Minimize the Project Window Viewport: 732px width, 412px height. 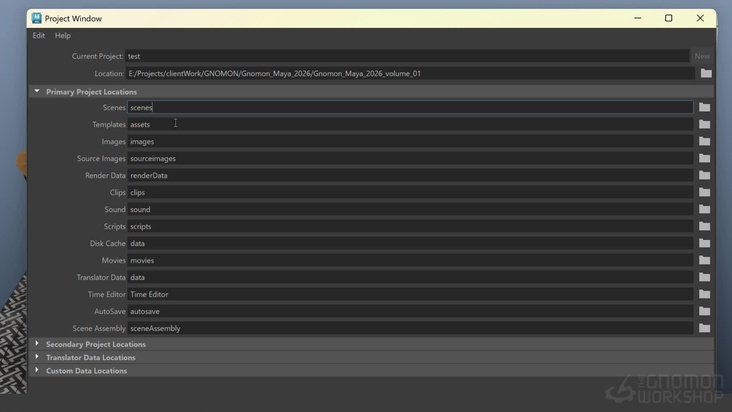pos(638,18)
